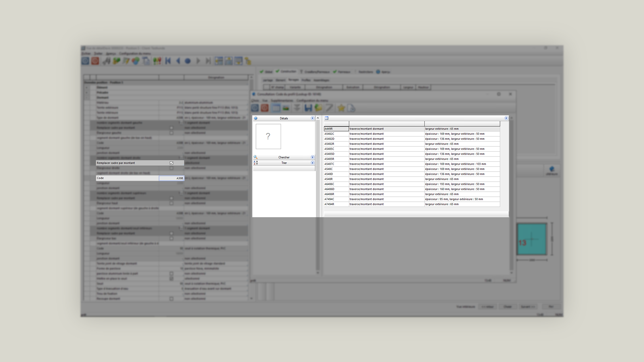Click the blue confirm icon in the lookup toolbar
The width and height of the screenshot is (644, 362).
click(x=255, y=108)
